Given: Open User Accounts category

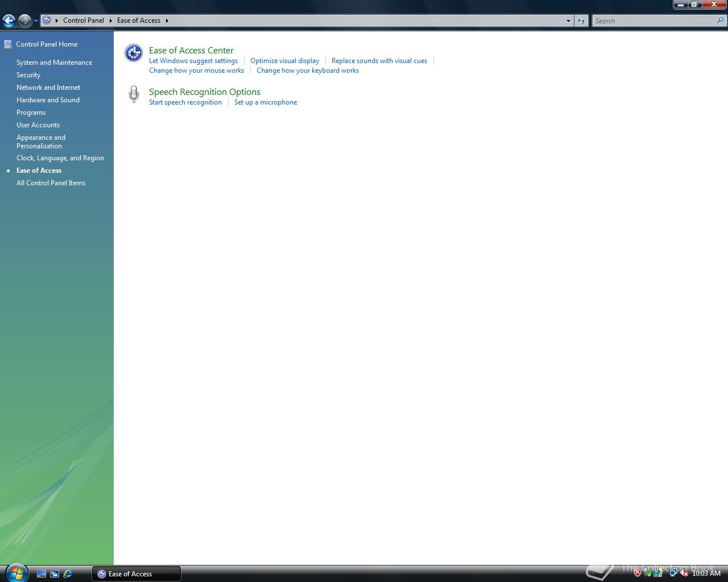Looking at the screenshot, I should [x=38, y=125].
